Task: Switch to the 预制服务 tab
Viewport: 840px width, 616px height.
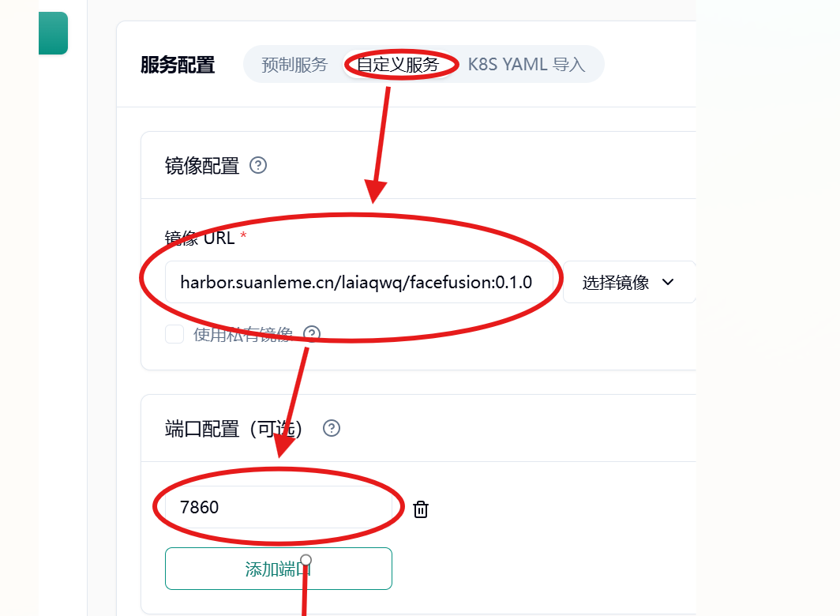Action: [x=294, y=64]
